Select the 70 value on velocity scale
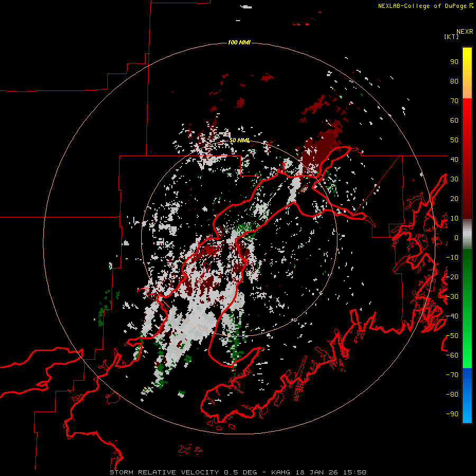This screenshot has height=476, width=476. point(454,101)
